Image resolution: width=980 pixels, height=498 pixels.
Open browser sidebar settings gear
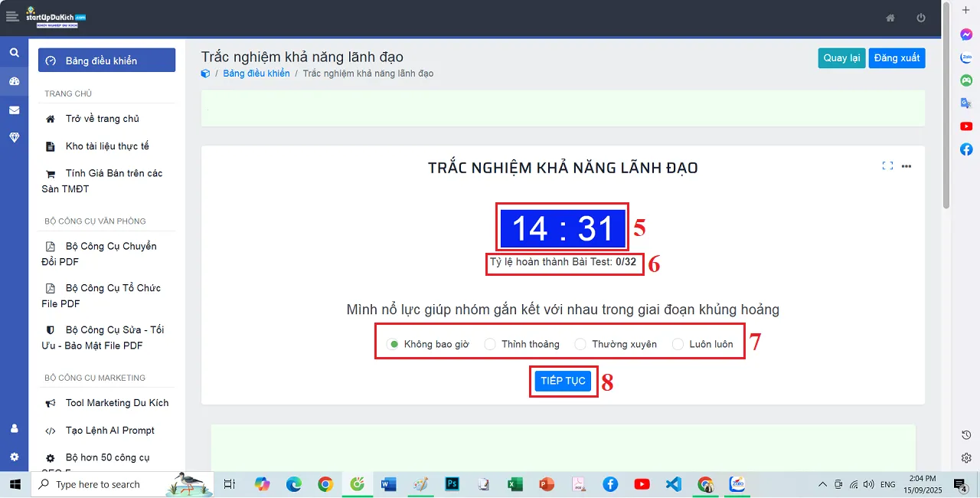(966, 458)
